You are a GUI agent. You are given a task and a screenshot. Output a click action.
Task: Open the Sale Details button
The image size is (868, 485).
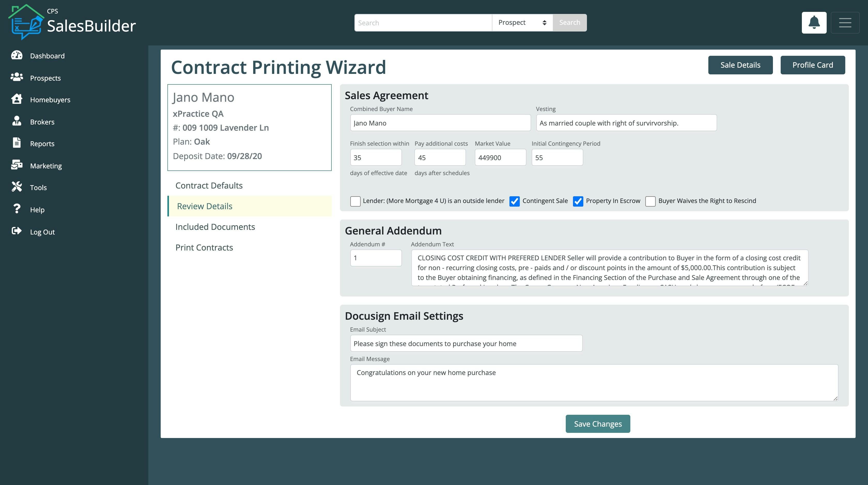[x=740, y=65]
